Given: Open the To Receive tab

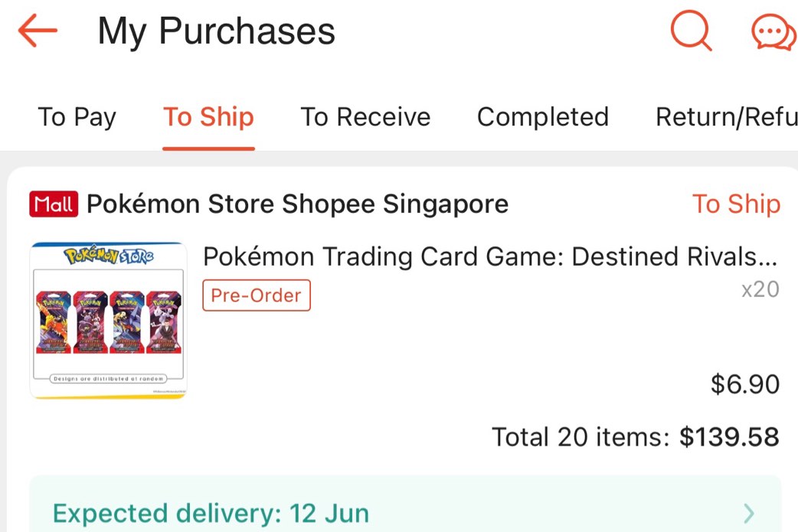Looking at the screenshot, I should [x=365, y=116].
